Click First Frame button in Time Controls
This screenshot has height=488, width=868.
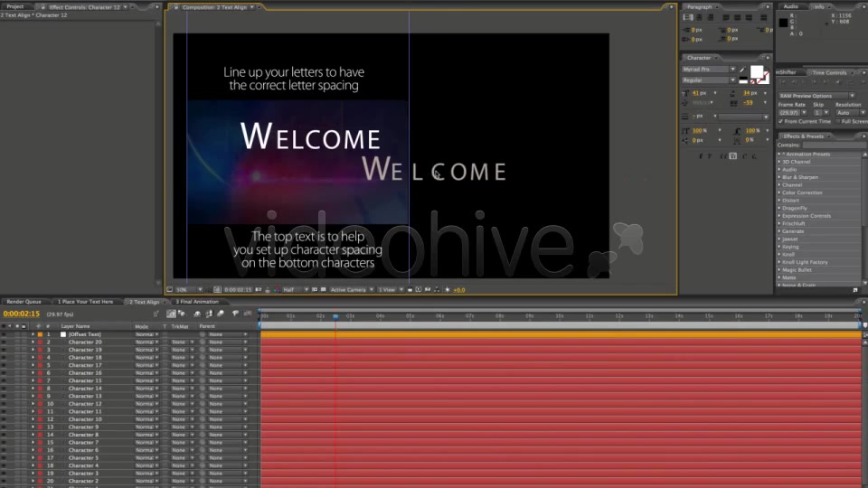pos(783,82)
